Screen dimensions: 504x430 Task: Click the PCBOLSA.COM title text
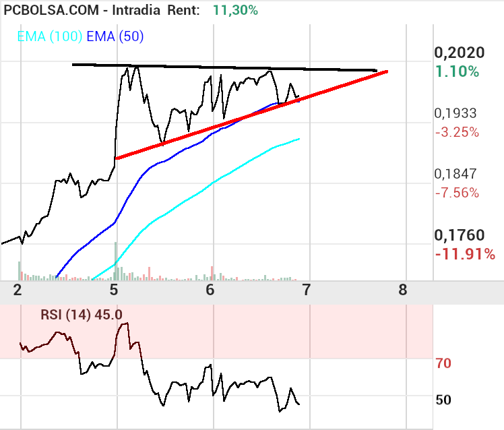[51, 10]
